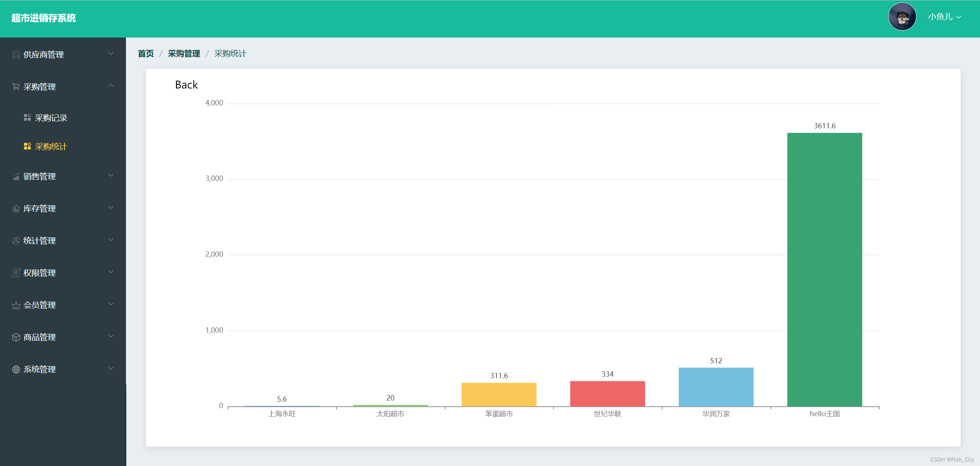
Task: Click the Back chart button
Action: [186, 85]
